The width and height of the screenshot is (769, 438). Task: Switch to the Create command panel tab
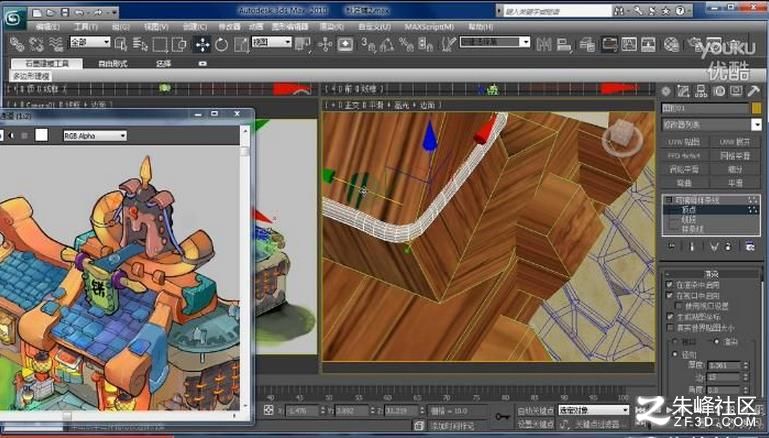click(x=666, y=91)
